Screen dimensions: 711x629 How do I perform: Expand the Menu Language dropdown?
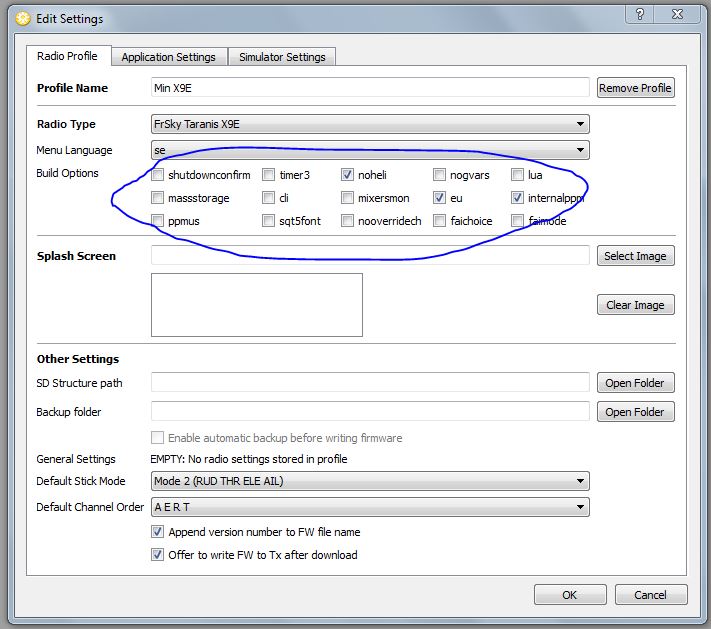tap(369, 150)
